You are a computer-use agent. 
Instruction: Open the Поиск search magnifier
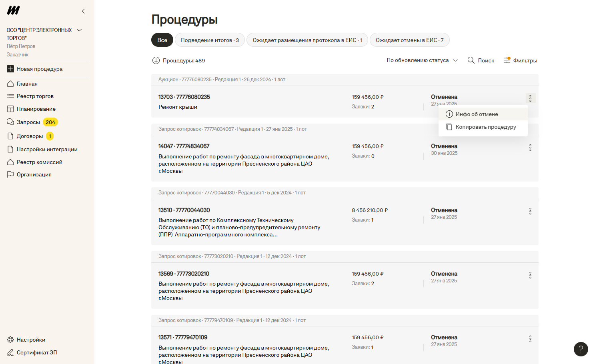[471, 60]
